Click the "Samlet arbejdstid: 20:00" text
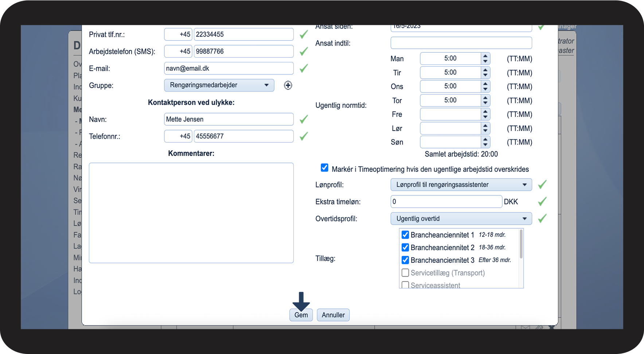 [x=461, y=154]
